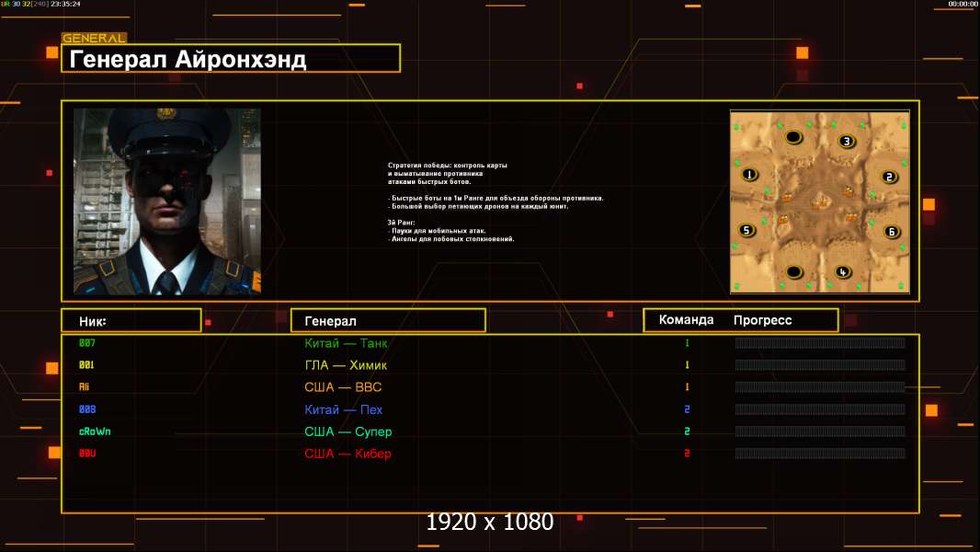
Task: Click the '3й Ранг:' heading
Action: (x=401, y=223)
